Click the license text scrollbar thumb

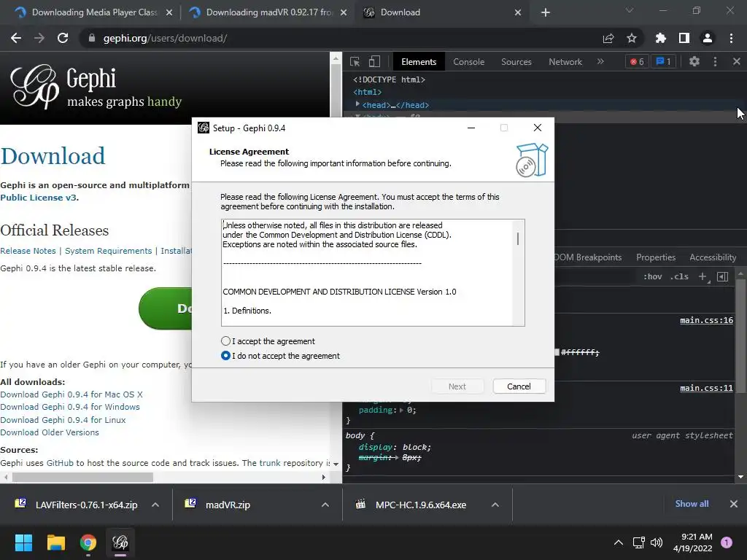[518, 238]
